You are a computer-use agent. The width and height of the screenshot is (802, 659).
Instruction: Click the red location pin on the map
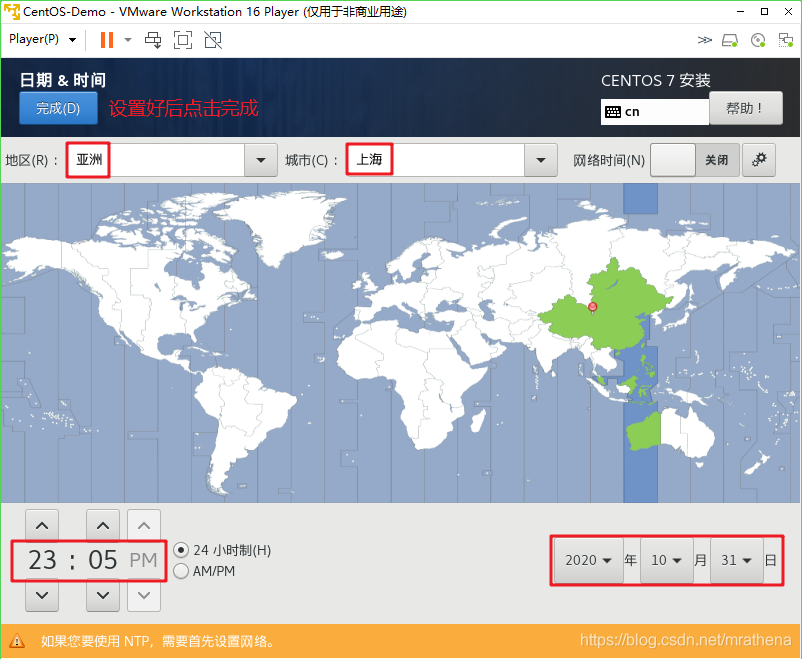592,306
